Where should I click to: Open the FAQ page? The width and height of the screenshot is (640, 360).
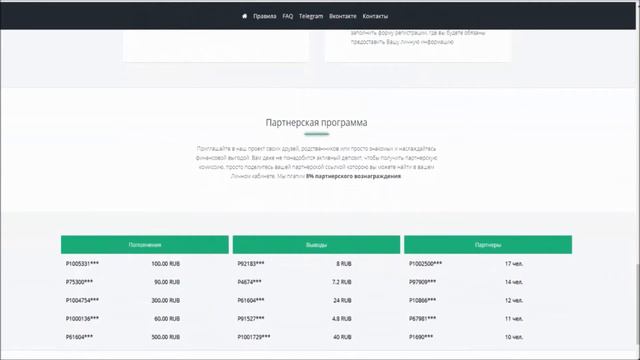(288, 16)
